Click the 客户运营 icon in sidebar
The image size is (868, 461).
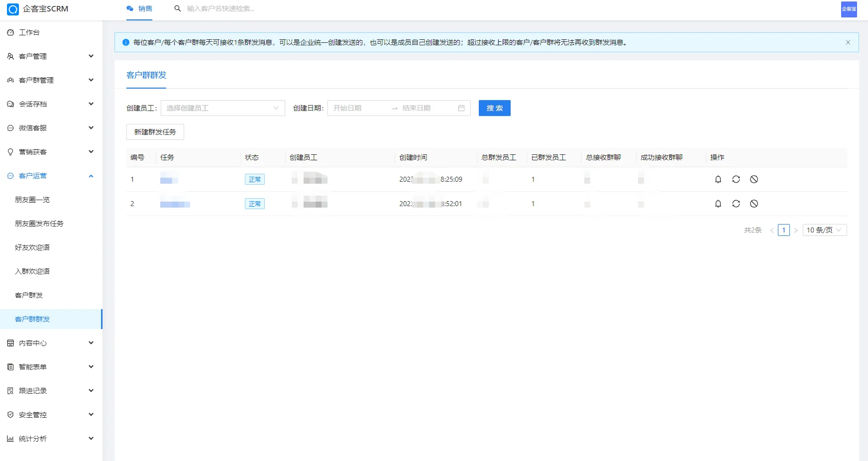(10, 176)
